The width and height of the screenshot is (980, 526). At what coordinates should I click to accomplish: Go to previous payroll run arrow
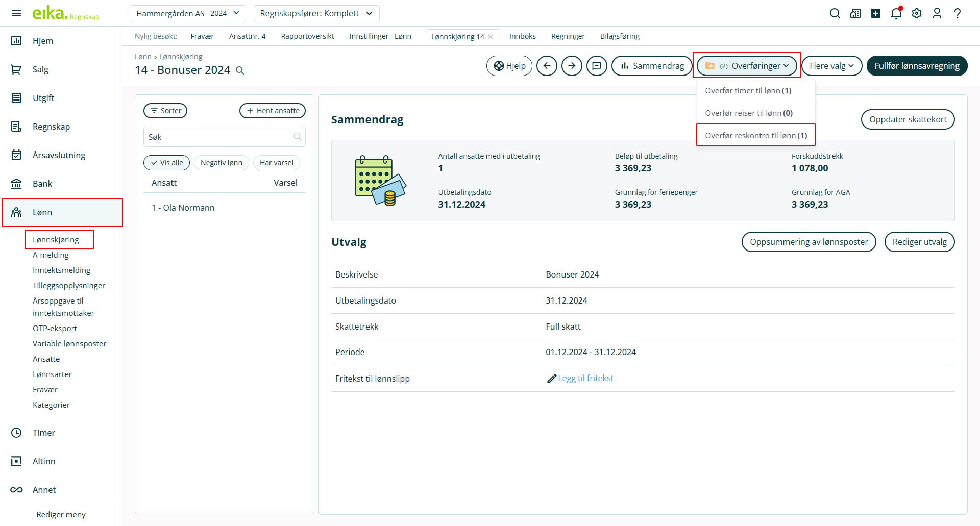tap(547, 66)
